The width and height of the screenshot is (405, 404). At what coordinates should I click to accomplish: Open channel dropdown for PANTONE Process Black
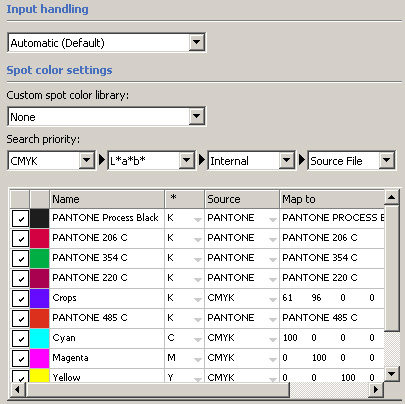pos(198,219)
